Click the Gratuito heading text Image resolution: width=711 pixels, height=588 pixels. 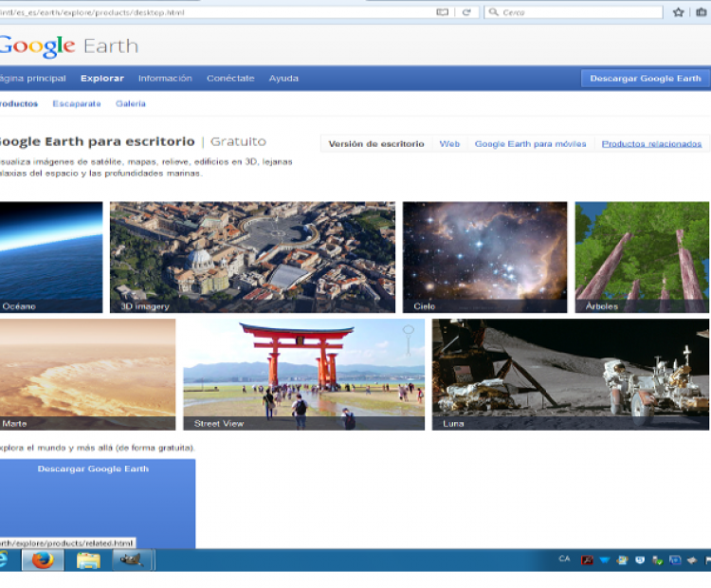[x=239, y=141]
